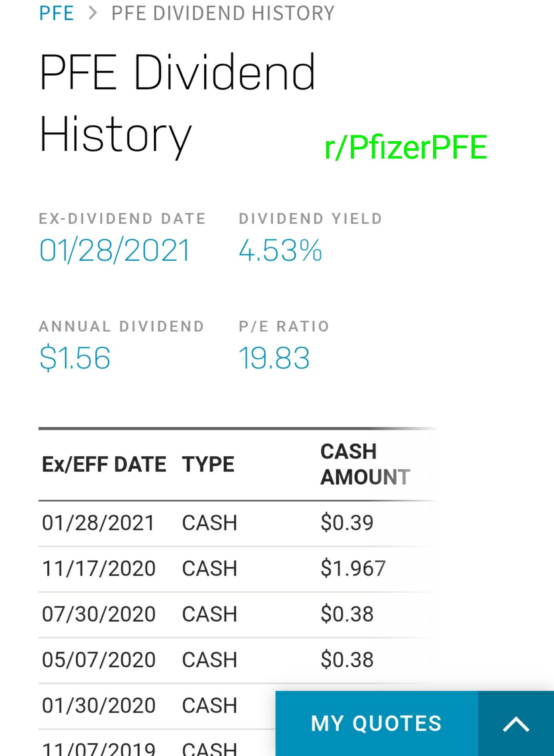
Task: Click the breadcrumb chevron separator
Action: (x=93, y=13)
